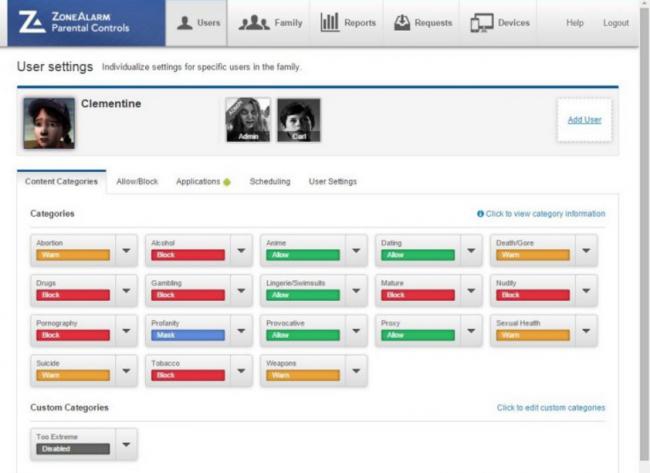The height and width of the screenshot is (473, 650).
Task: Click the green dot beside Applications
Action: click(227, 182)
